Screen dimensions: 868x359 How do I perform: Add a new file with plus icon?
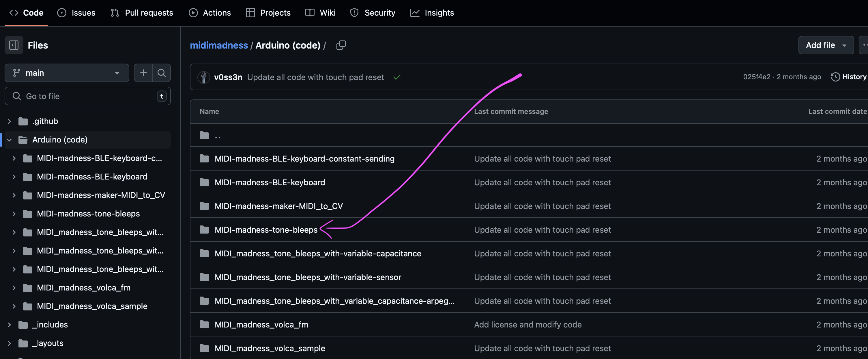[x=143, y=73]
